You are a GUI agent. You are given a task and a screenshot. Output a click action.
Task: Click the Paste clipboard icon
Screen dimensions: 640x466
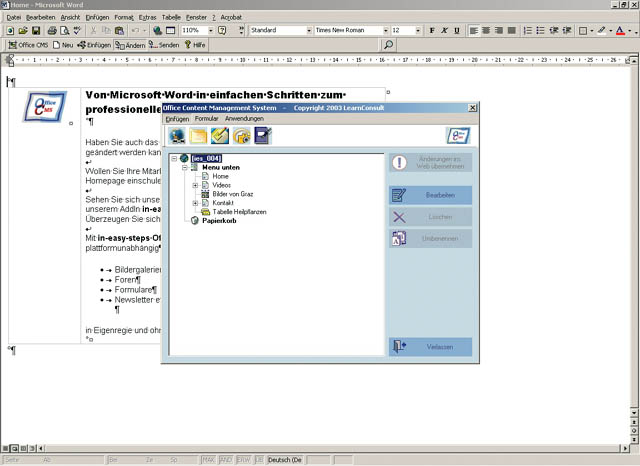[119, 31]
